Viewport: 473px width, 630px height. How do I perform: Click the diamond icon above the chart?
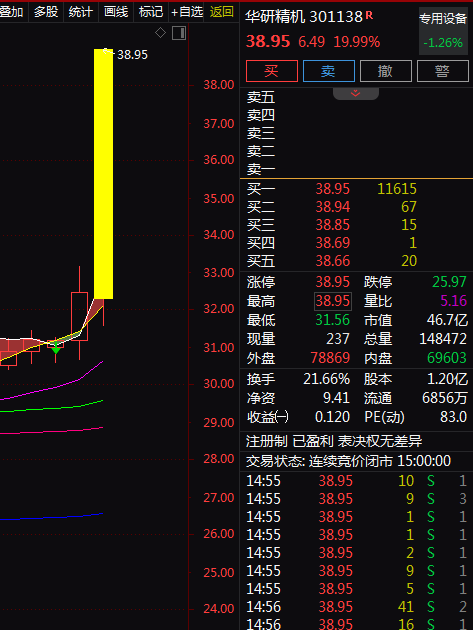coord(160,33)
